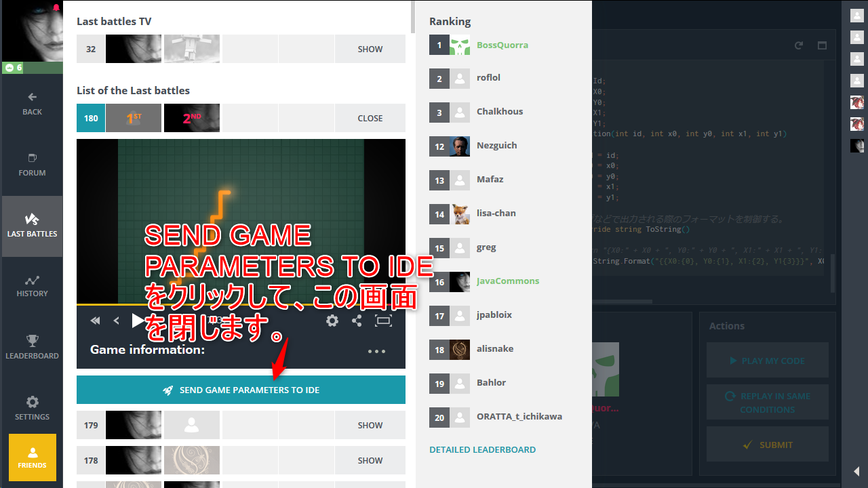Click the replay progress bar
Screen dimensions: 868x488
click(x=241, y=305)
